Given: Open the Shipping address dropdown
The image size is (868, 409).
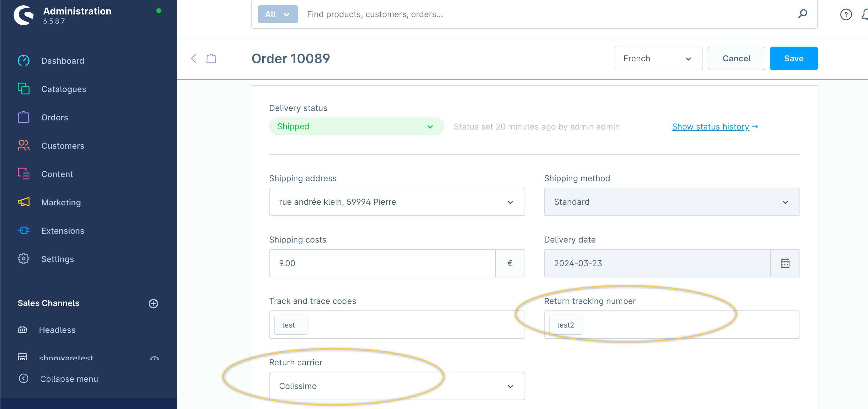Looking at the screenshot, I should [397, 202].
